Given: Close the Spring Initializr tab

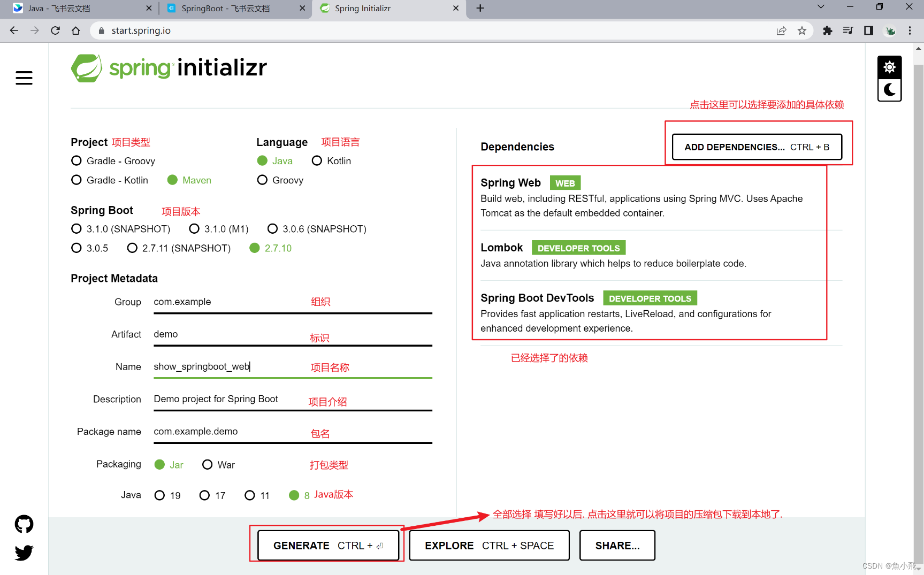Looking at the screenshot, I should [456, 8].
